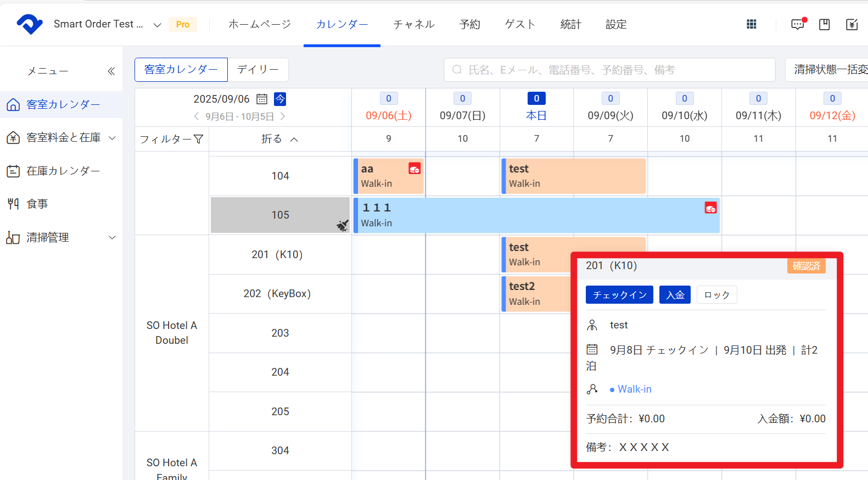Click the チェックイン button in popup

point(619,295)
